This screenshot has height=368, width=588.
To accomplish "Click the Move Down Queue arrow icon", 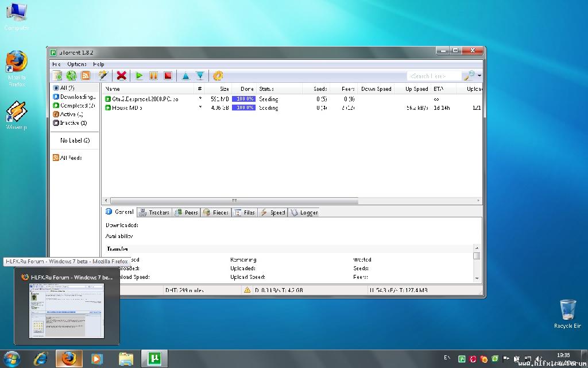I will 200,76.
